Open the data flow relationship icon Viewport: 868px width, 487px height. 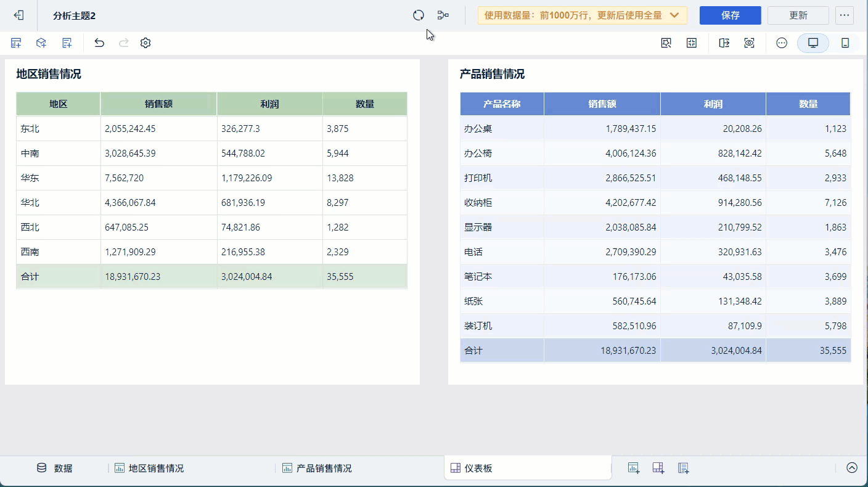pos(443,15)
